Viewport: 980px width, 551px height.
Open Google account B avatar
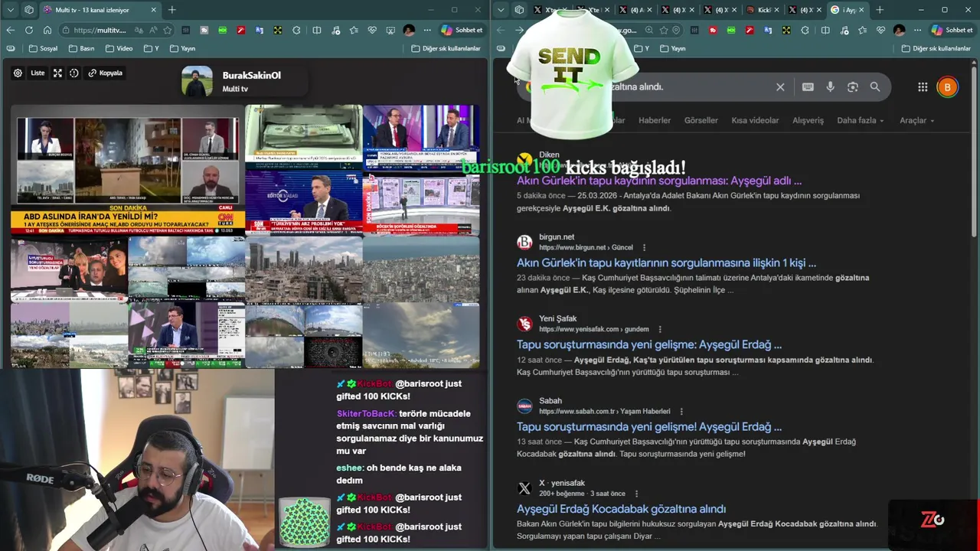coord(947,87)
